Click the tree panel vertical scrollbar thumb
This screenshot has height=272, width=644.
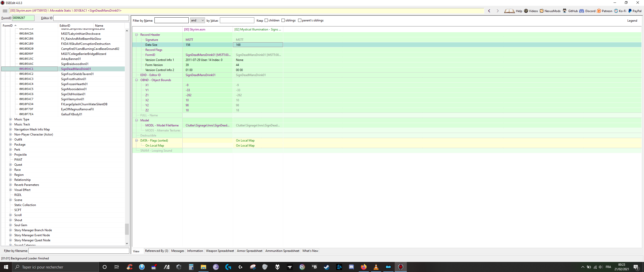click(127, 229)
